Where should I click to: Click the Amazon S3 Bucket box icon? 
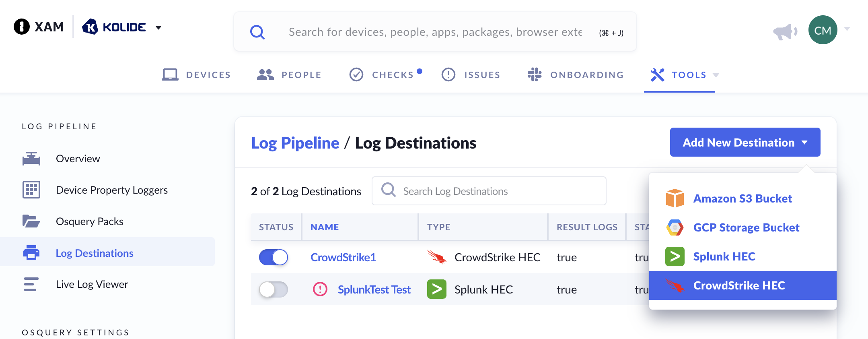coord(675,198)
